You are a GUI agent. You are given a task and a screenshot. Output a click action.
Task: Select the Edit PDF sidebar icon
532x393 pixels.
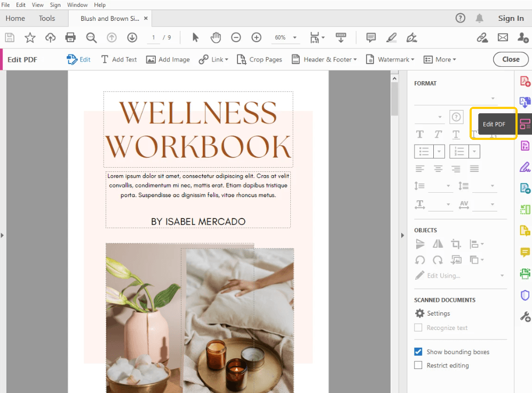pyautogui.click(x=525, y=124)
